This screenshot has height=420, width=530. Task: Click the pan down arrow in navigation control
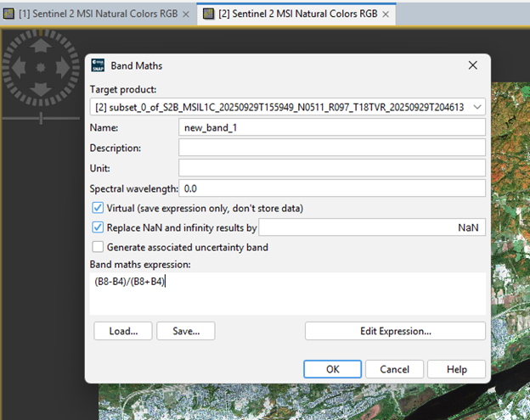(41, 90)
